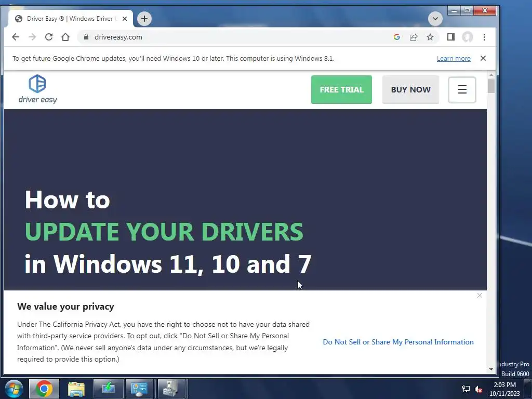The width and height of the screenshot is (532, 399).
Task: Open the computer tools taskbar icon
Action: click(171, 389)
